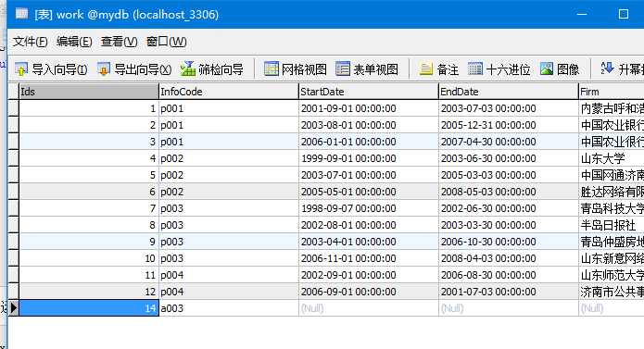This screenshot has height=349, width=644.
Task: Click InfoCode p004 in row 12
Action: click(x=229, y=292)
